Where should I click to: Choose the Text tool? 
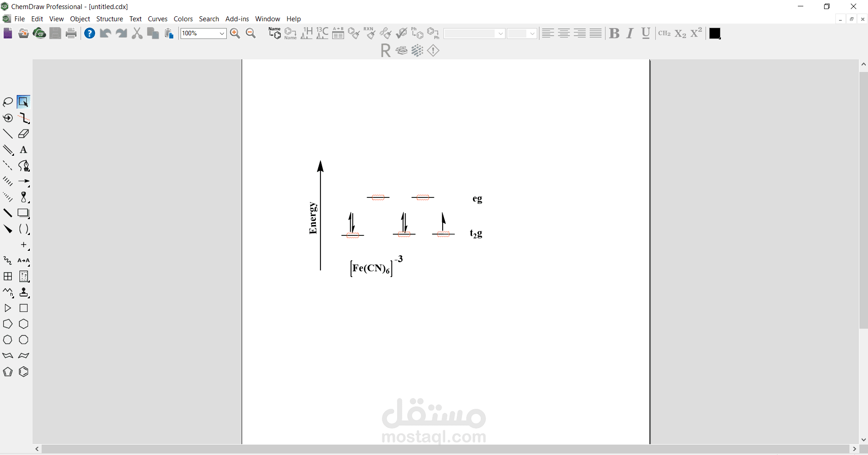24,150
